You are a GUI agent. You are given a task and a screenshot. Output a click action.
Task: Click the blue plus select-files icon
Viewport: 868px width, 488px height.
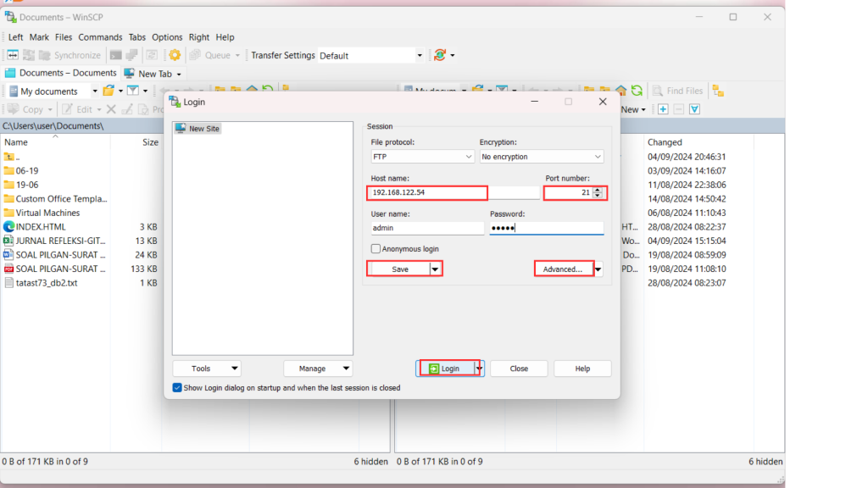[x=663, y=109]
